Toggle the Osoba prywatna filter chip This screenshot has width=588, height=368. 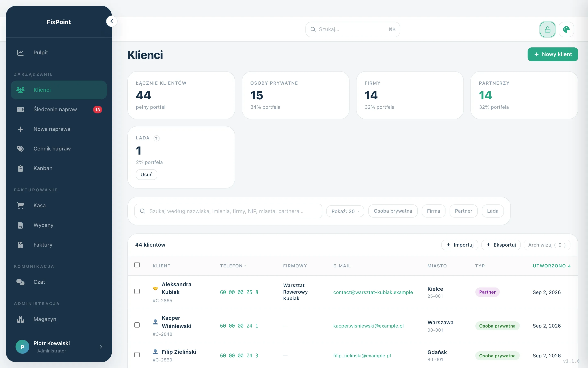pyautogui.click(x=393, y=211)
